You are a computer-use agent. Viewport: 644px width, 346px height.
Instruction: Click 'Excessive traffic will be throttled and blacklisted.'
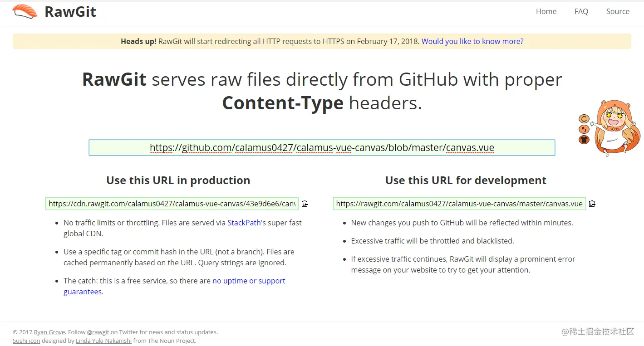(x=433, y=241)
